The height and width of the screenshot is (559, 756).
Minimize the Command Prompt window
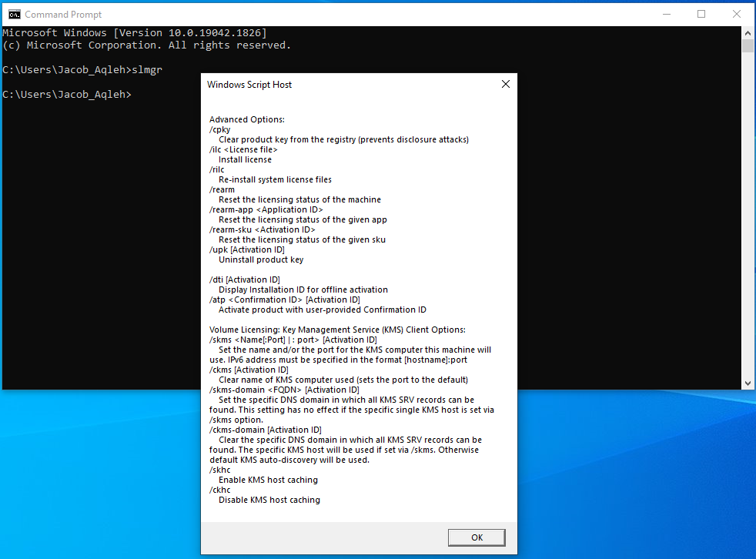click(667, 15)
